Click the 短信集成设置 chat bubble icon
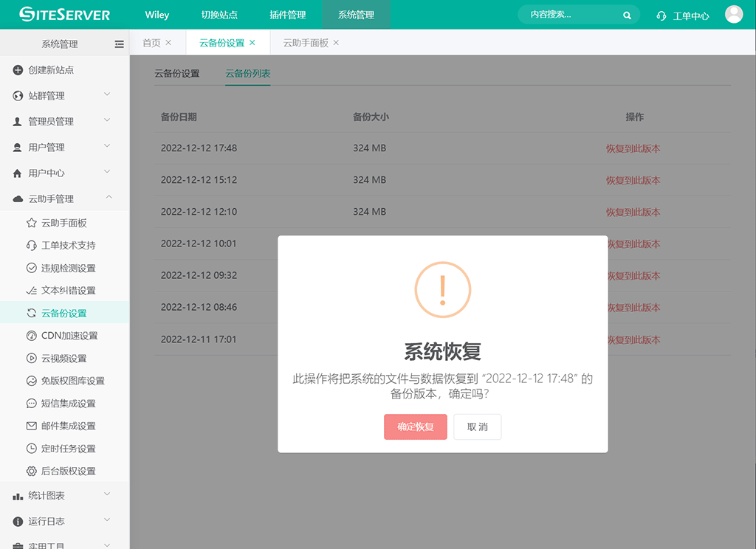756x549 pixels. 32,404
